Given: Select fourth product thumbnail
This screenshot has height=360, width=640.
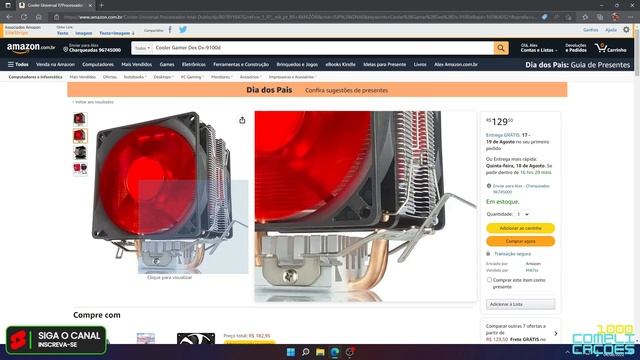Looking at the screenshot, I should [80, 169].
